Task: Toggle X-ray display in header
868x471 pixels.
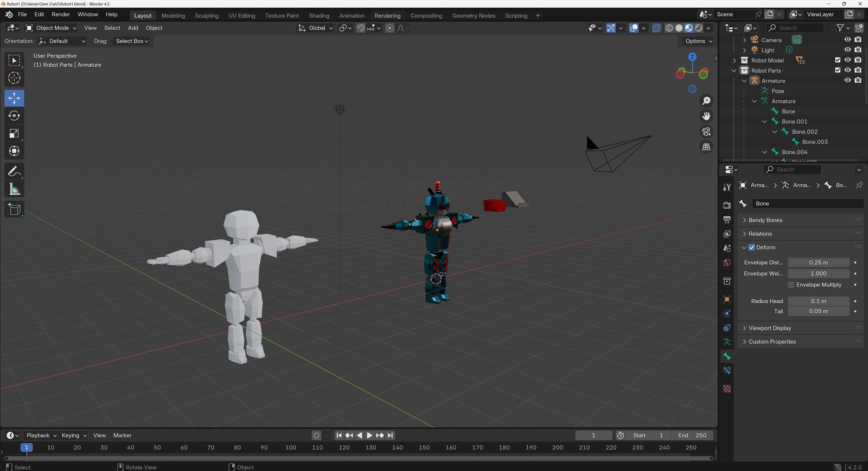Action: click(x=656, y=28)
